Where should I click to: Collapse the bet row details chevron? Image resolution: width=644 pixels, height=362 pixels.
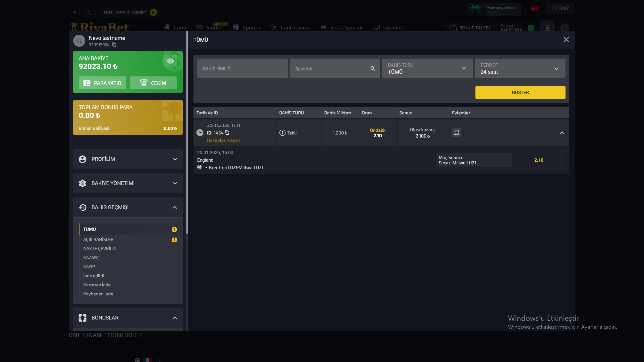[562, 133]
